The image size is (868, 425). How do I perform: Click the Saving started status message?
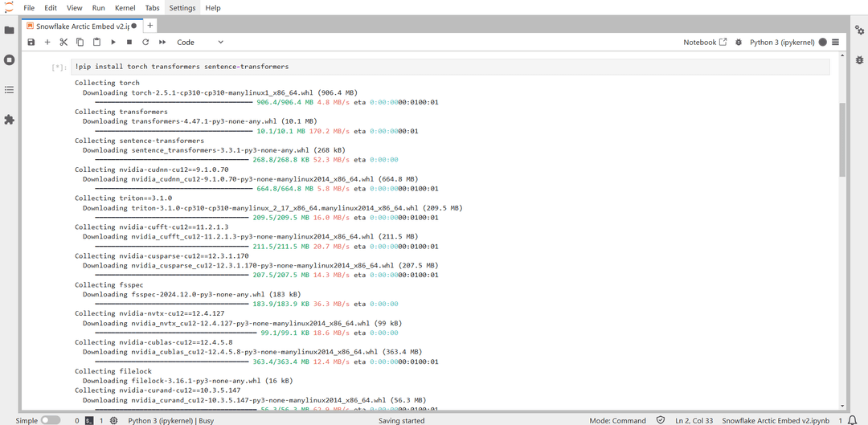point(401,420)
